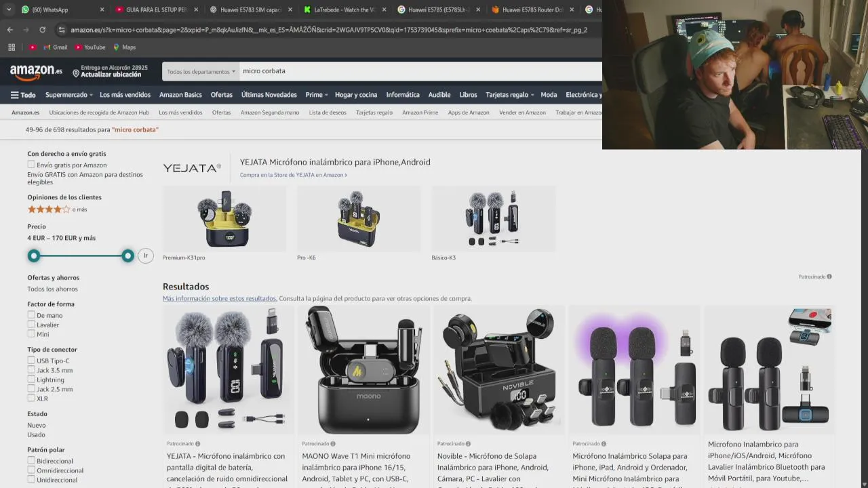Image resolution: width=868 pixels, height=488 pixels.
Task: Adjust the maximum price slider handle
Action: 127,256
